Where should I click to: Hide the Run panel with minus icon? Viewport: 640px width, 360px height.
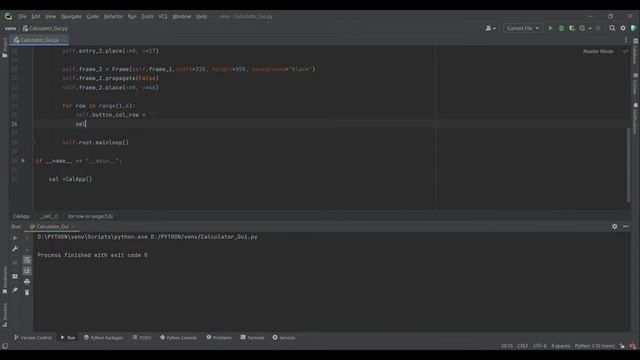click(x=626, y=226)
